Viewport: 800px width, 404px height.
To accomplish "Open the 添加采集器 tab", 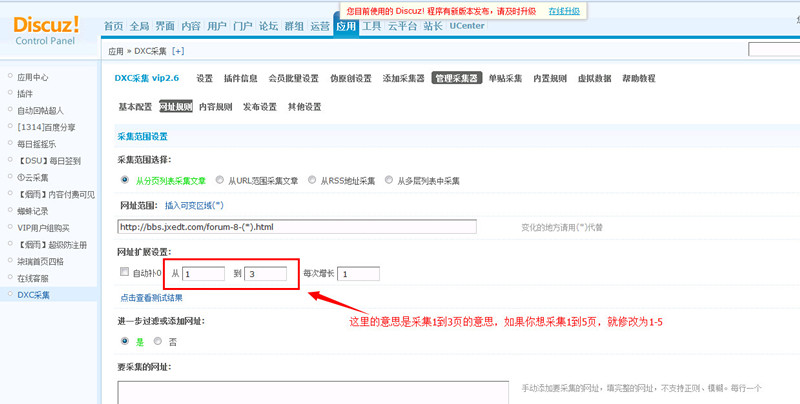I will (403, 78).
